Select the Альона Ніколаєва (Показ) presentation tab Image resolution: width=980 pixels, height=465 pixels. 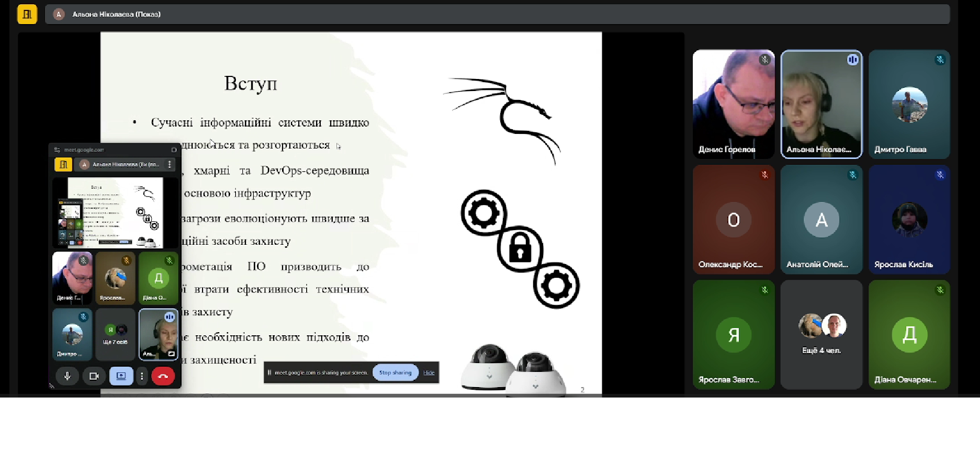point(116,14)
